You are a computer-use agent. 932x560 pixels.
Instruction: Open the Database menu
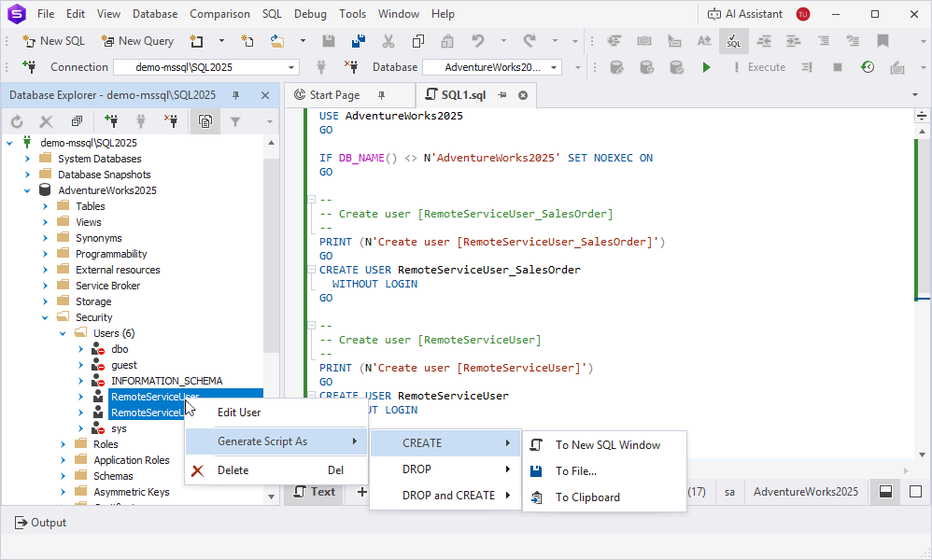pos(154,14)
